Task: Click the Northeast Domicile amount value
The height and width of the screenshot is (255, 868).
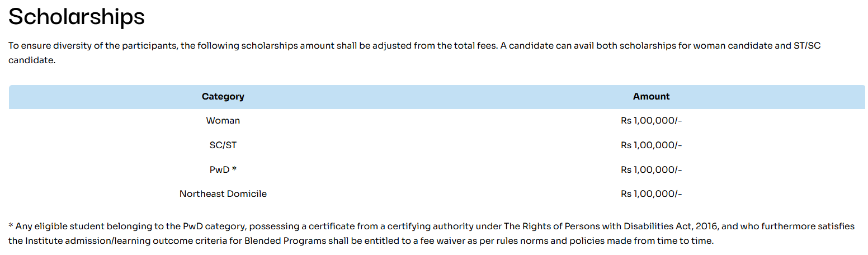Action: [651, 193]
